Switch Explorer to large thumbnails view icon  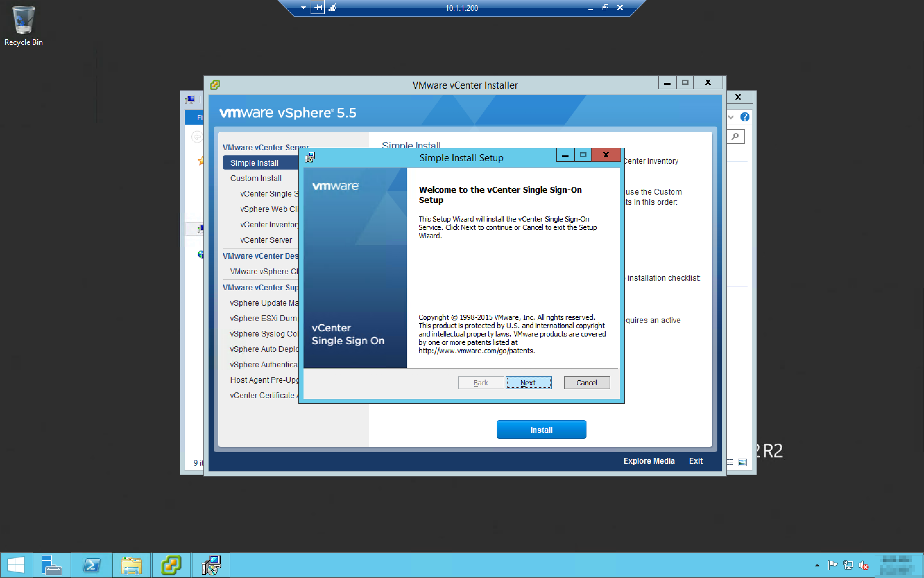[742, 462]
